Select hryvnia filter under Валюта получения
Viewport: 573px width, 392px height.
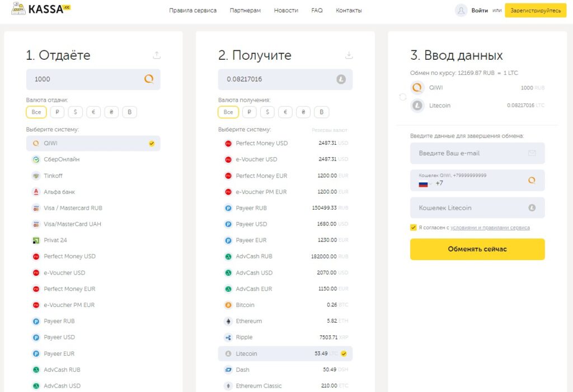(303, 112)
